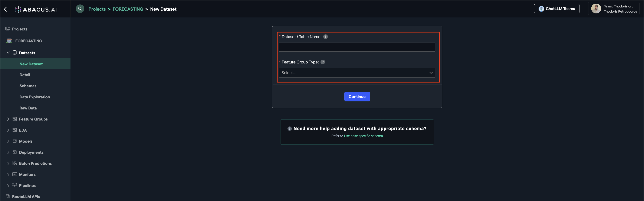Click the ChatLLM Teams button
The height and width of the screenshot is (201, 644).
tap(556, 9)
